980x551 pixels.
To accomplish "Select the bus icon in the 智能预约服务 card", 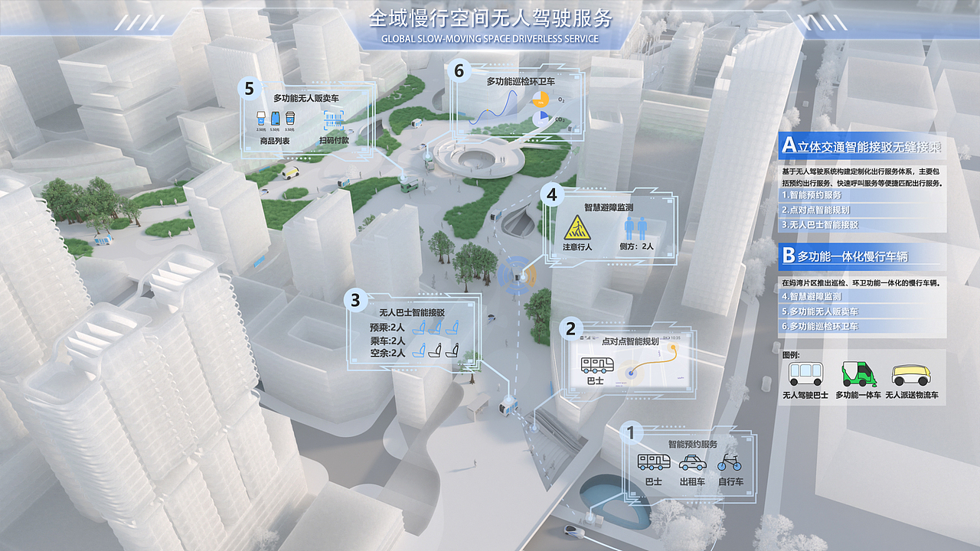I will tap(654, 462).
